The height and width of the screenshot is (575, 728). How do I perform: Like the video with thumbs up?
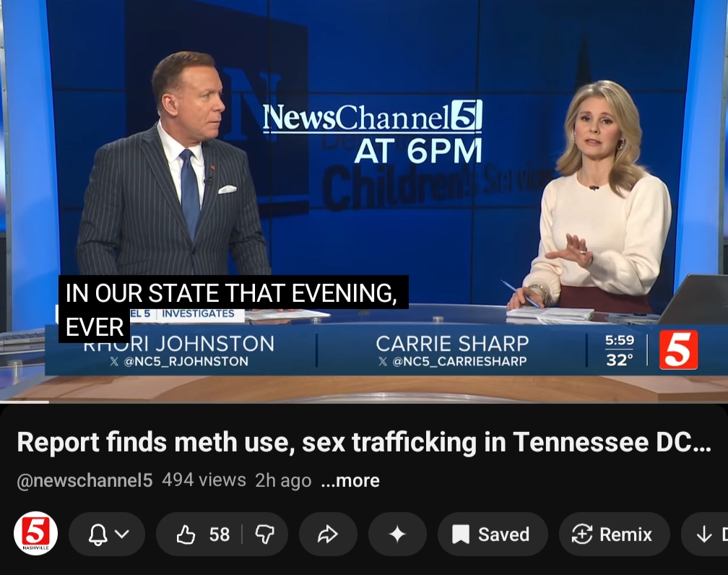pyautogui.click(x=199, y=534)
